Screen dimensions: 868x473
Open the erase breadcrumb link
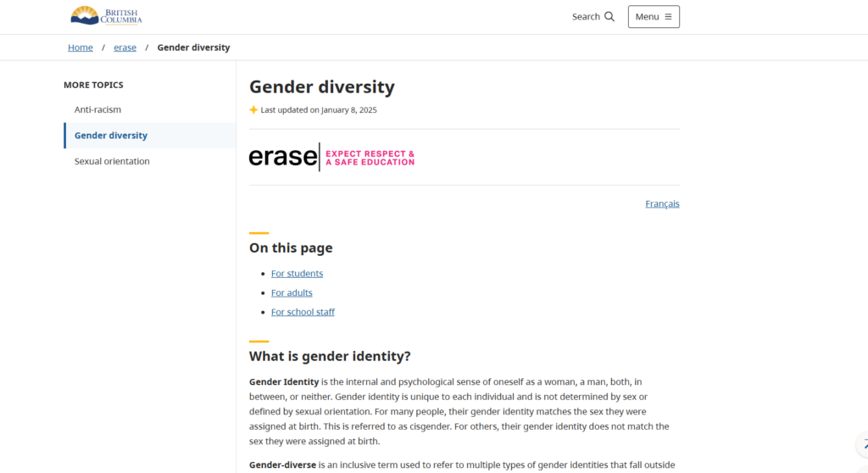point(125,47)
